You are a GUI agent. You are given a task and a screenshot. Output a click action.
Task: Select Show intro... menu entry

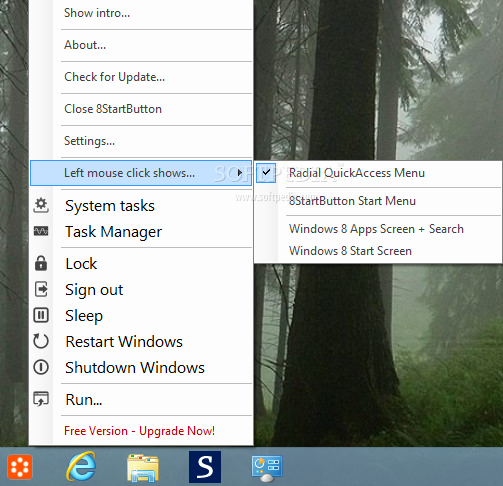pos(97,13)
